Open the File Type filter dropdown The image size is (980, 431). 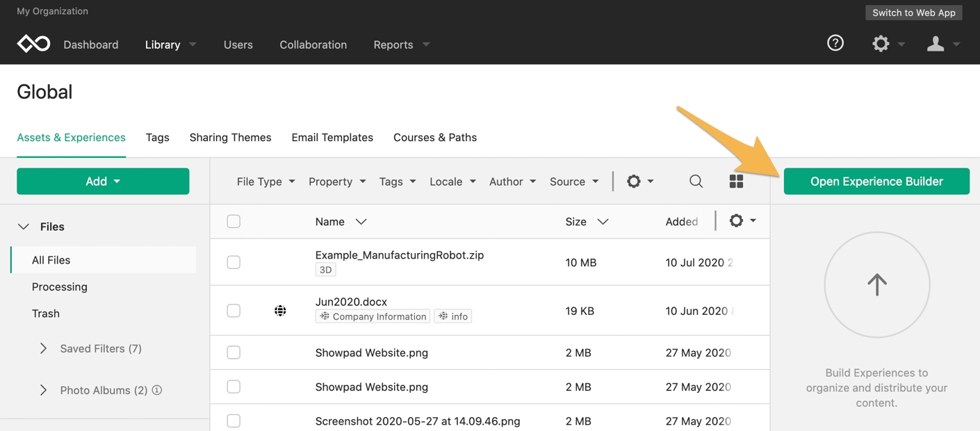(266, 181)
